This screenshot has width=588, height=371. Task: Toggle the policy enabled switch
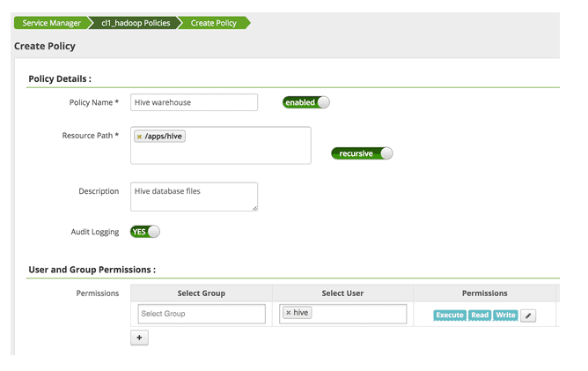pos(305,102)
